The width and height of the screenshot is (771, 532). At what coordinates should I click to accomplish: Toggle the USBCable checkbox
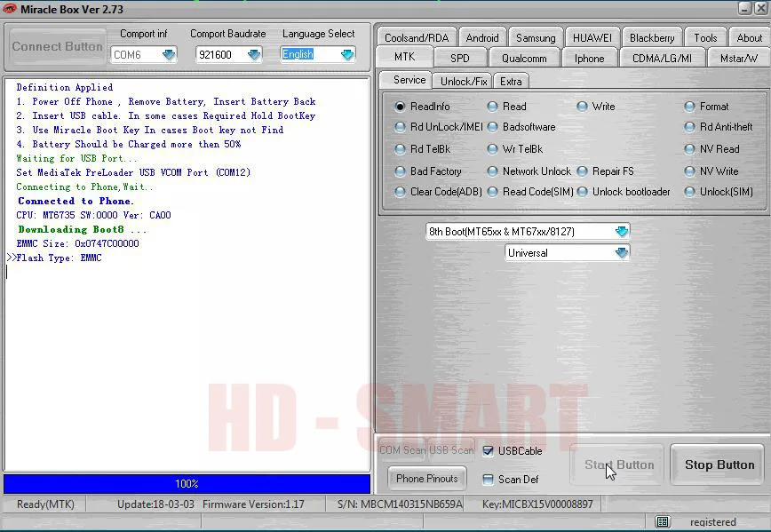(x=488, y=451)
